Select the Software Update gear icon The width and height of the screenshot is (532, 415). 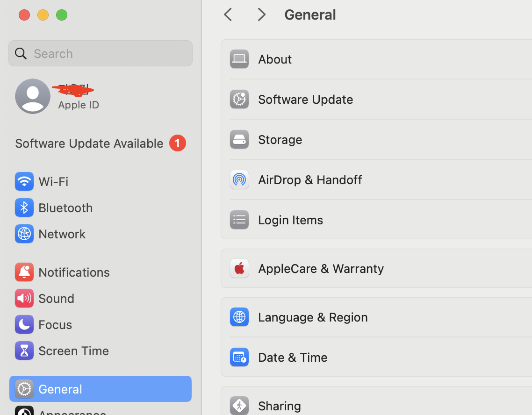[239, 99]
